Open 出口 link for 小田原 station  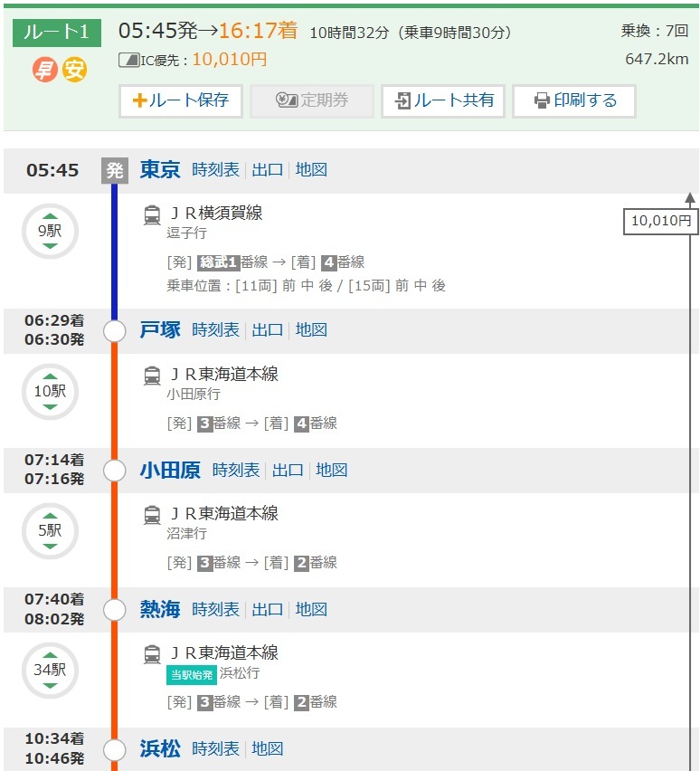[288, 471]
